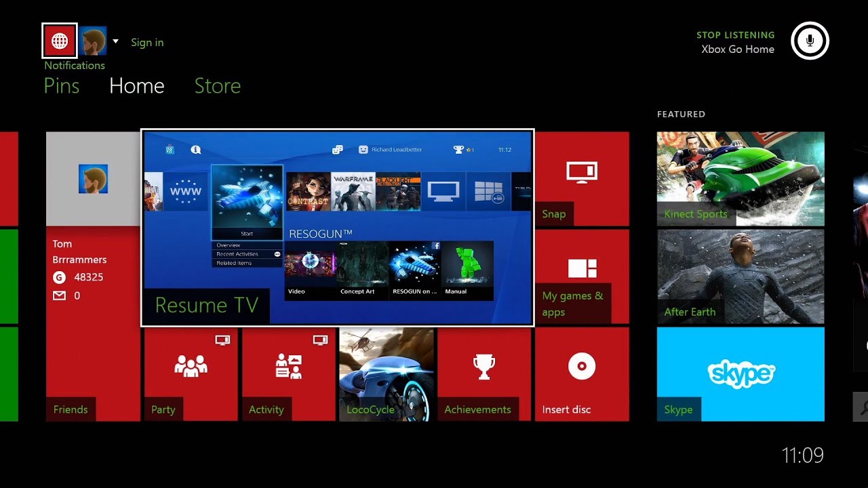Click the 48325 gamerscore value
Screen dimensions: 868x488
click(87, 277)
